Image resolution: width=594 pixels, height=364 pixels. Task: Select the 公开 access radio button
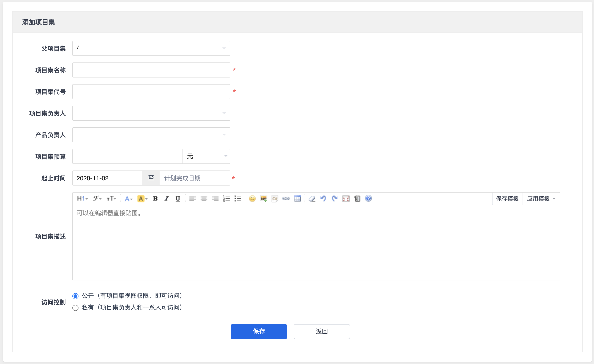[x=75, y=296]
